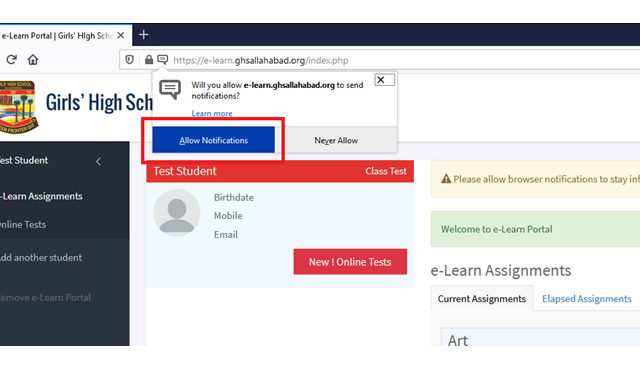Open the Art subject panel
Image resolution: width=640 pixels, height=369 pixels.
tap(540, 337)
